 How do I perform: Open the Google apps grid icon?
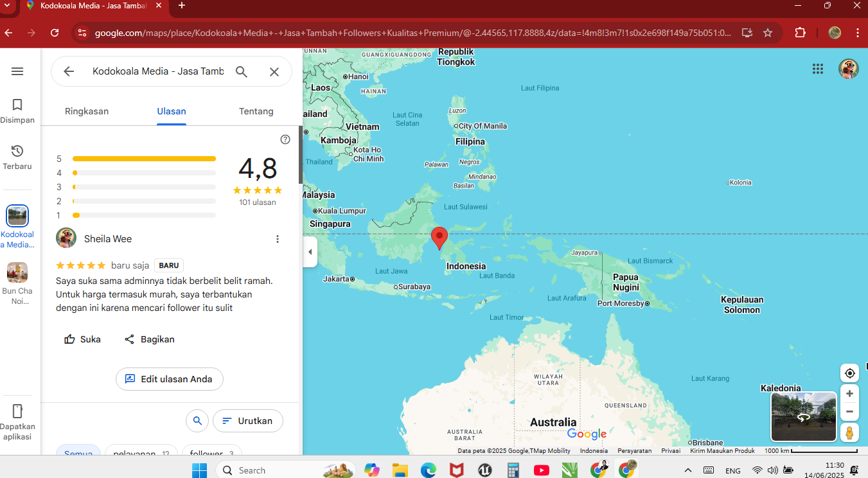click(817, 69)
